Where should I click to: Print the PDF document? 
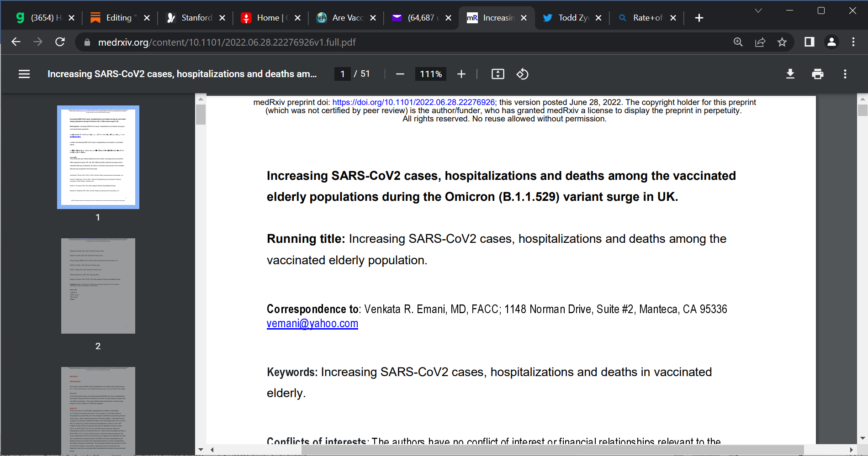coord(818,74)
